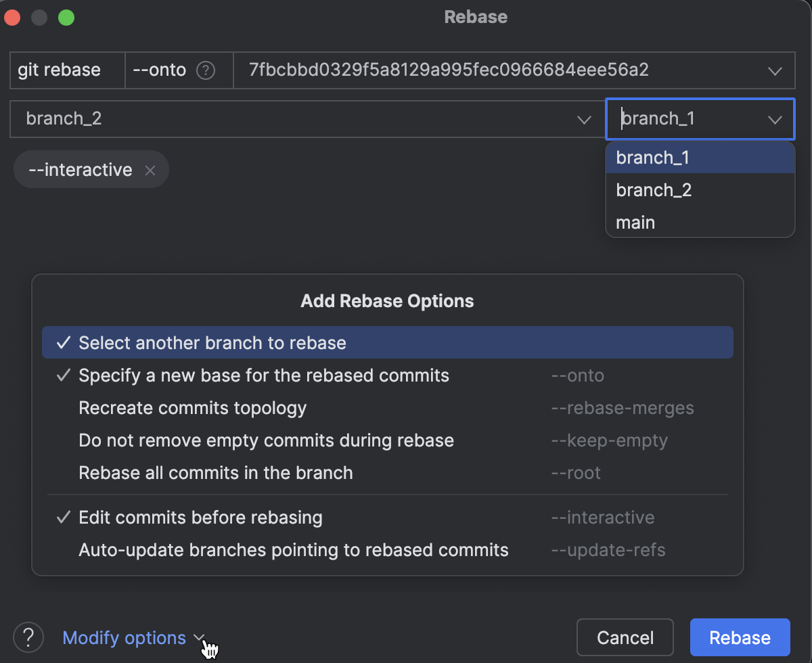Enable 'Recreate commits topology' option
Image resolution: width=812 pixels, height=663 pixels.
pyautogui.click(x=193, y=407)
